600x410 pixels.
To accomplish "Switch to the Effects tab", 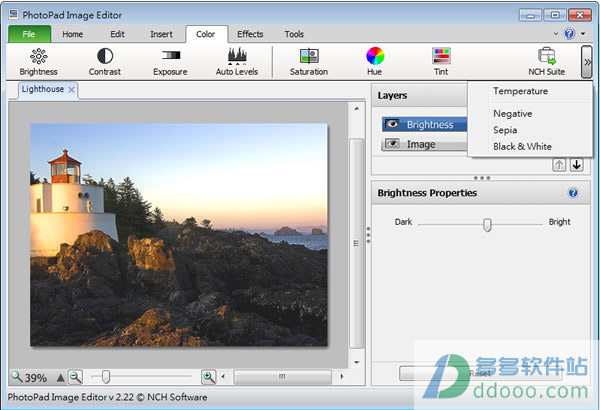I will [250, 34].
